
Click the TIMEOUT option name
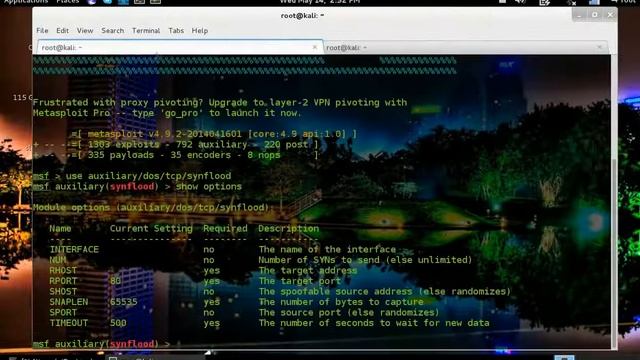coord(69,323)
